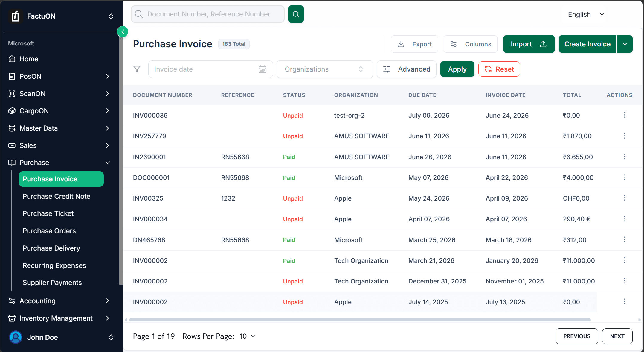Expand the ScanON submenu chevron

point(108,94)
